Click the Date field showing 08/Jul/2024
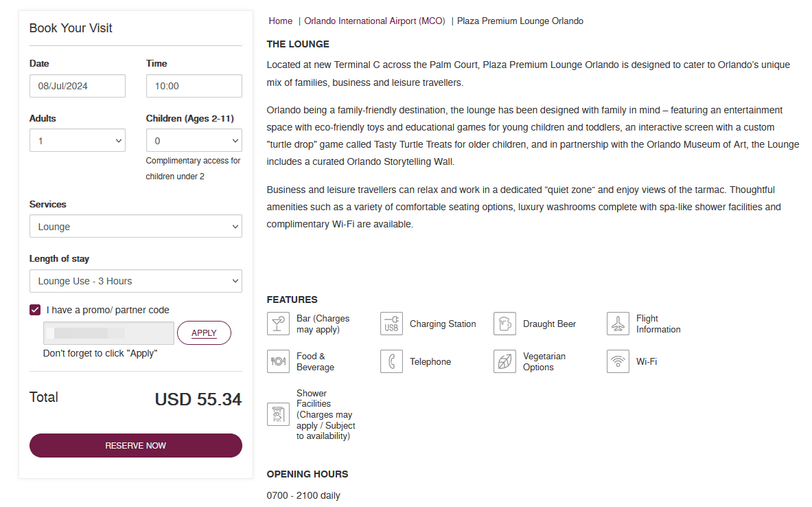This screenshot has height=507, width=812. (x=78, y=86)
